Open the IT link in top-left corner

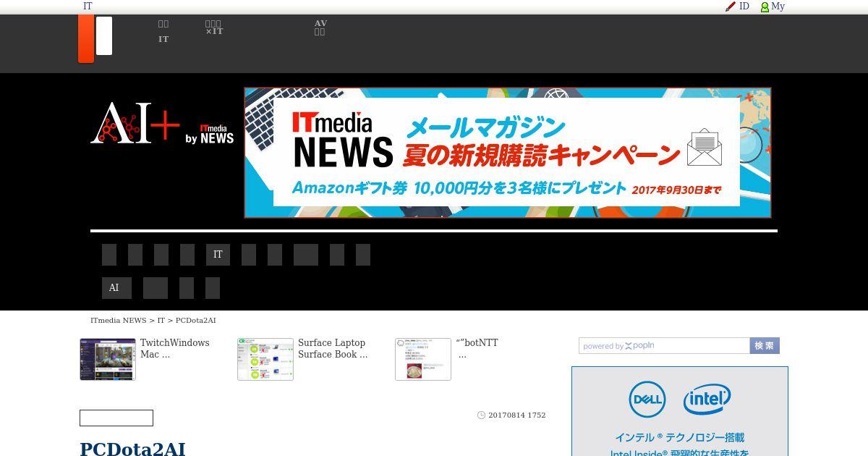pos(88,7)
